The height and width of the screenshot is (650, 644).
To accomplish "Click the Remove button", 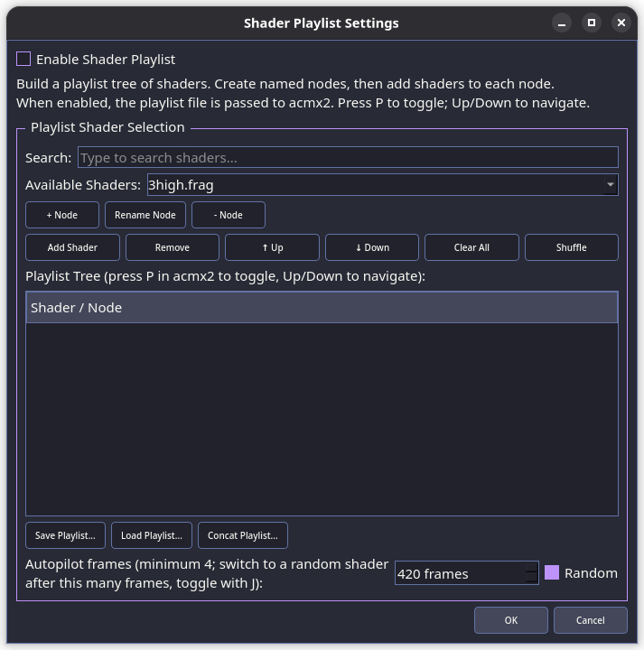I will pyautogui.click(x=173, y=247).
